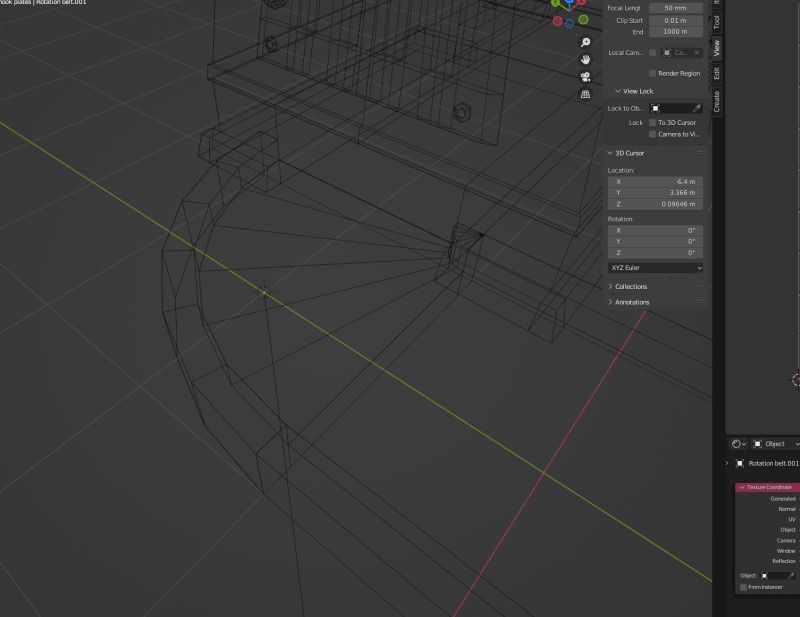Open the browse material icon in shader header
This screenshot has width=800, height=617.
point(737,443)
